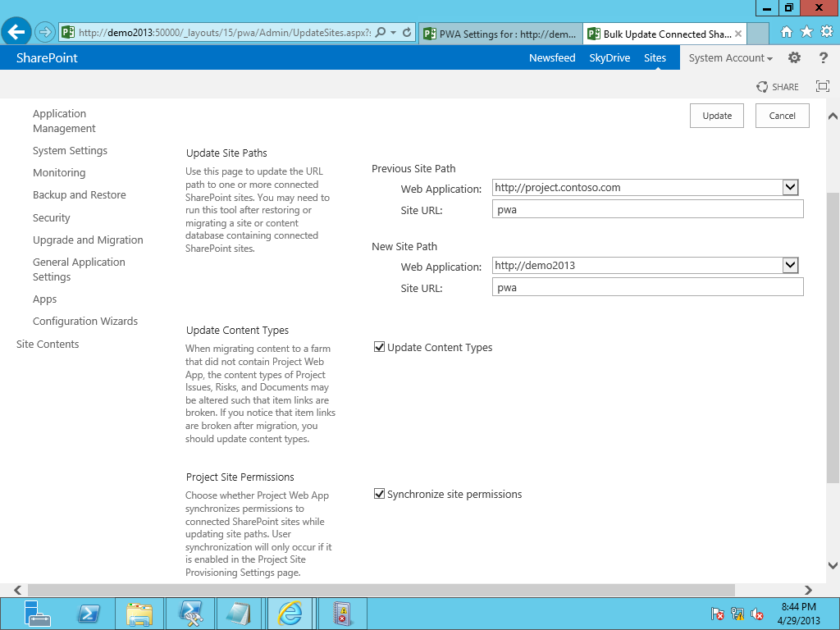Uncheck Update Content Types checkbox
The width and height of the screenshot is (840, 630).
pos(379,347)
